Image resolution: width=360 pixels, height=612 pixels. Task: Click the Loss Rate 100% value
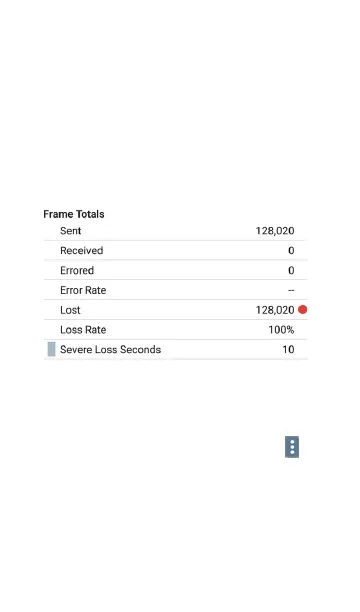point(282,330)
